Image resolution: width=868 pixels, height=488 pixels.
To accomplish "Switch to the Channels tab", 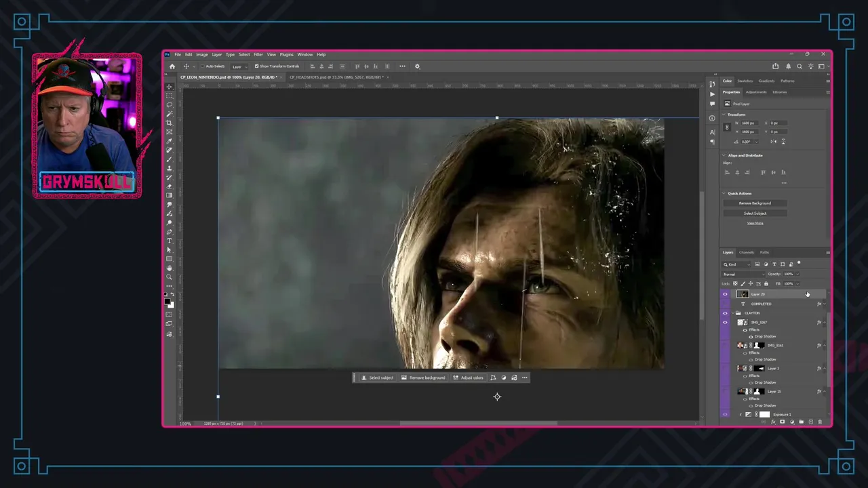I will [x=747, y=252].
